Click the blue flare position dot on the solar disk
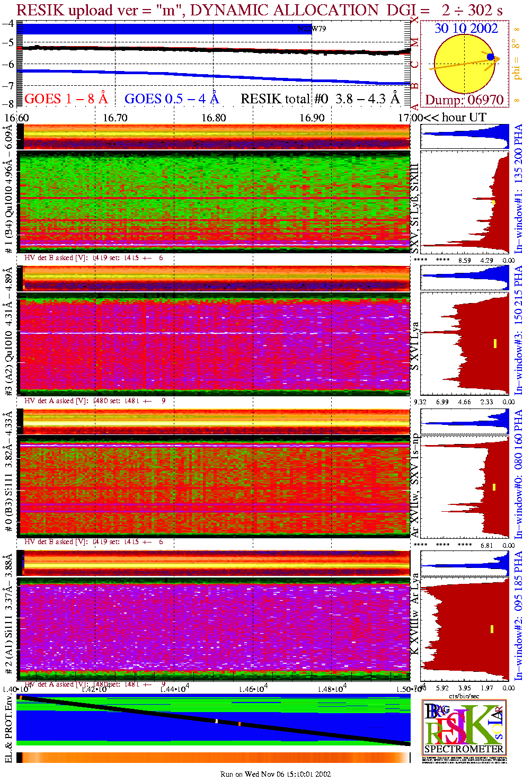Screen dimensions: 532x782 490,57
